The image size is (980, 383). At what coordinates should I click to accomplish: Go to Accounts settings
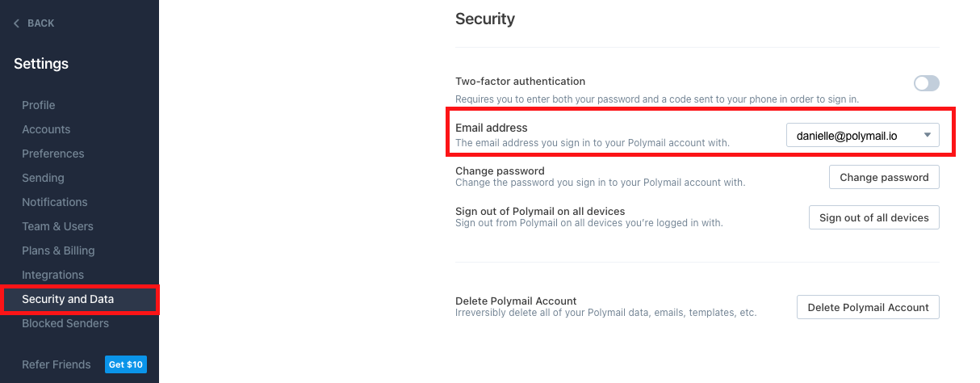pos(46,129)
